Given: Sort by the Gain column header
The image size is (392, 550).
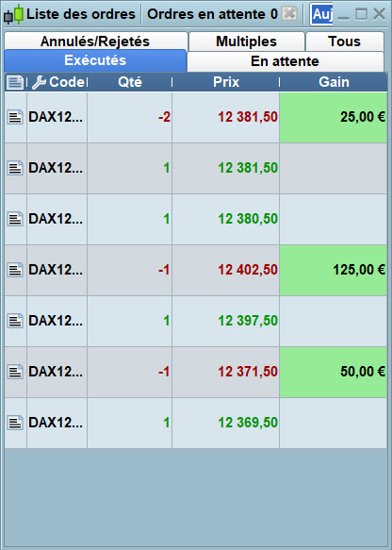Looking at the screenshot, I should [x=334, y=82].
